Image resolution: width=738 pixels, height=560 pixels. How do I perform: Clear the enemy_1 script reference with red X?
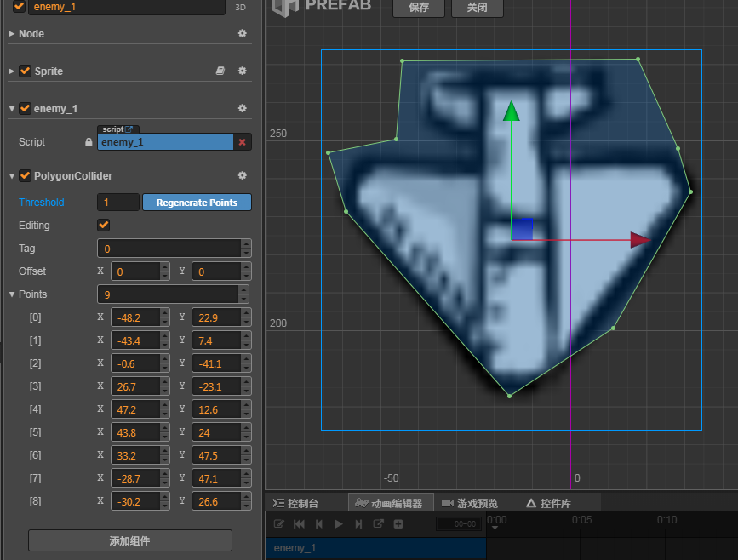(242, 142)
